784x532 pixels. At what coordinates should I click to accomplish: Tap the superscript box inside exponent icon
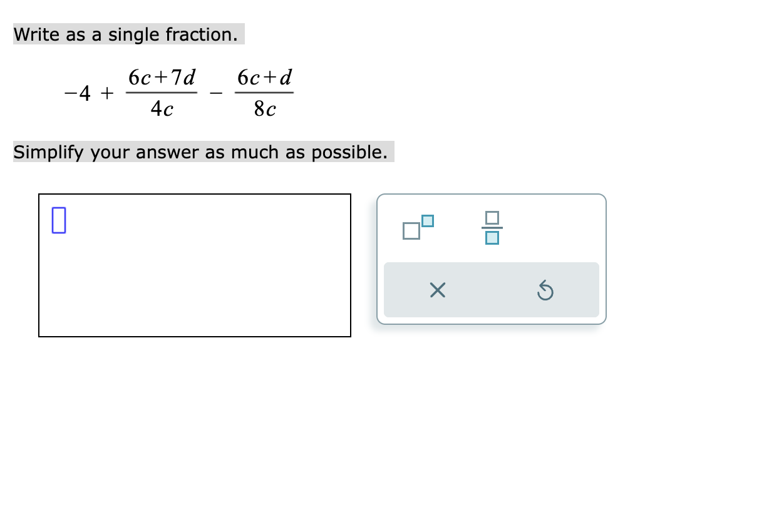point(426,220)
